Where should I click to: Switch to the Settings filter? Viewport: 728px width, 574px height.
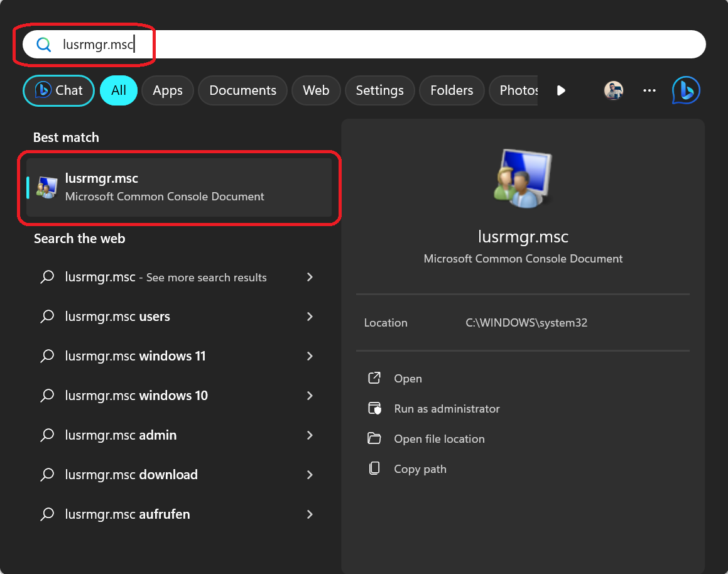tap(380, 90)
